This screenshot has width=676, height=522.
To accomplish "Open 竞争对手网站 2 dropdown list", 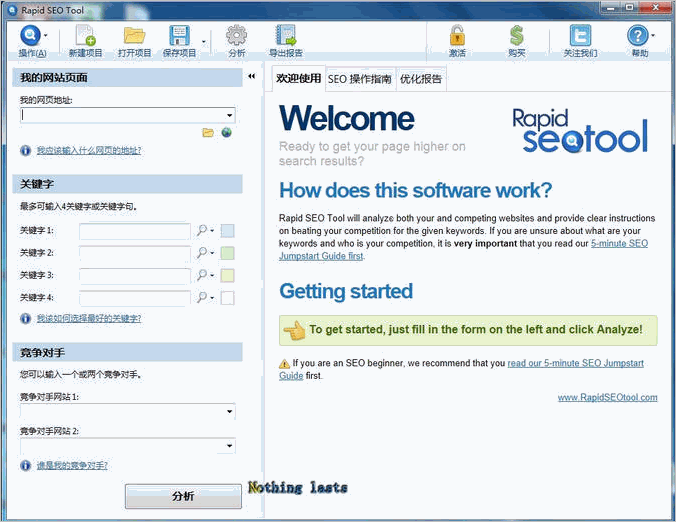I will 229,445.
